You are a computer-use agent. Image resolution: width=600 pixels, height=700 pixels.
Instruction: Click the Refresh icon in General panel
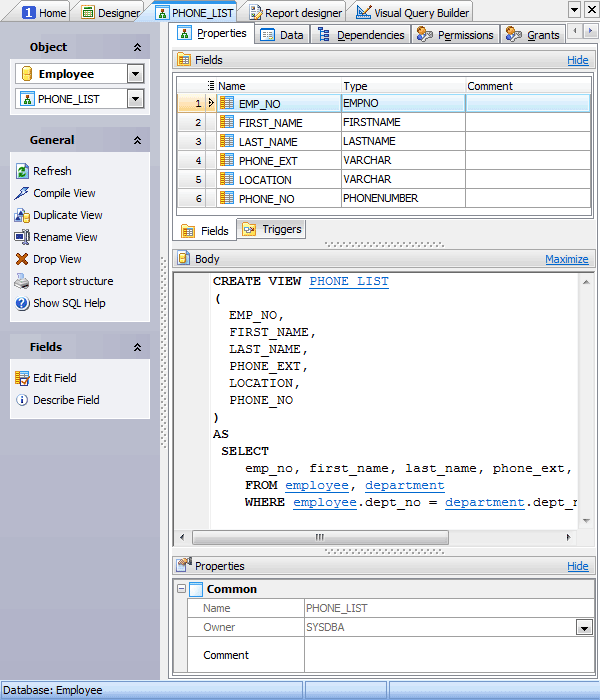click(x=23, y=171)
